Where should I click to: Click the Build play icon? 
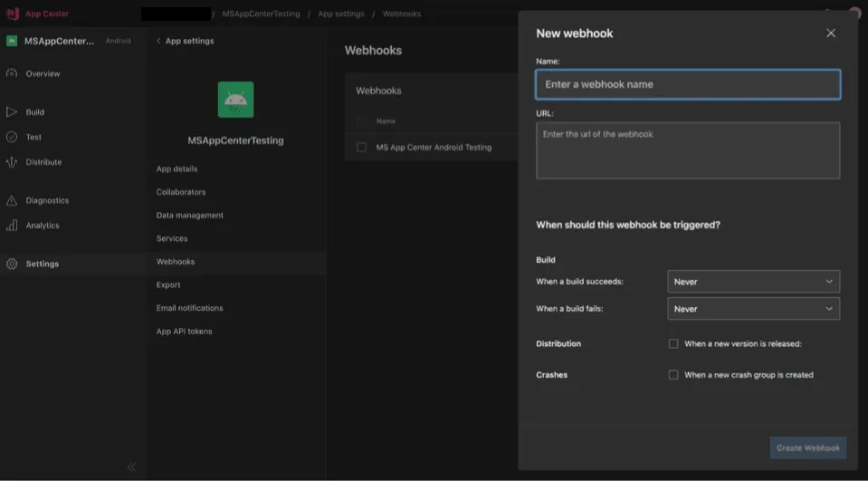[12, 112]
